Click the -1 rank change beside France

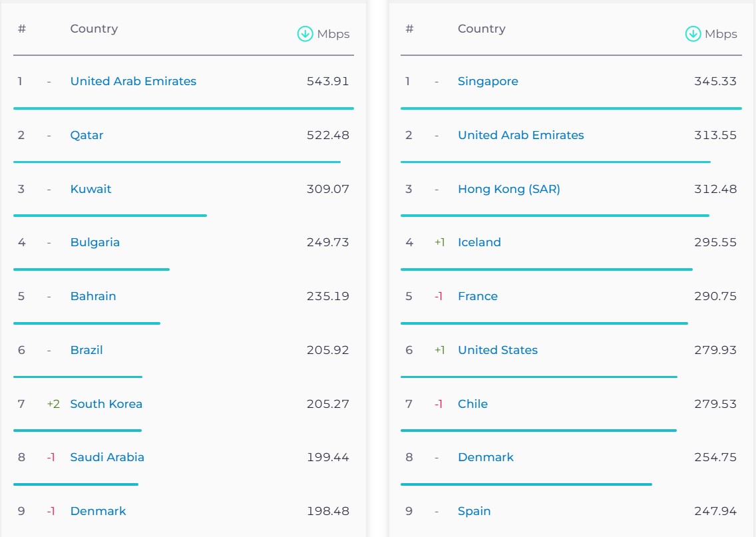(439, 296)
